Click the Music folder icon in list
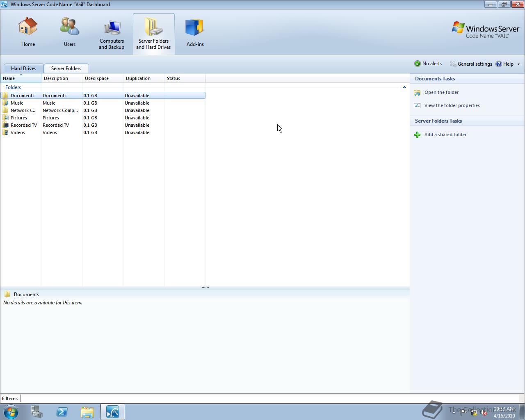525x420 pixels. click(5, 103)
